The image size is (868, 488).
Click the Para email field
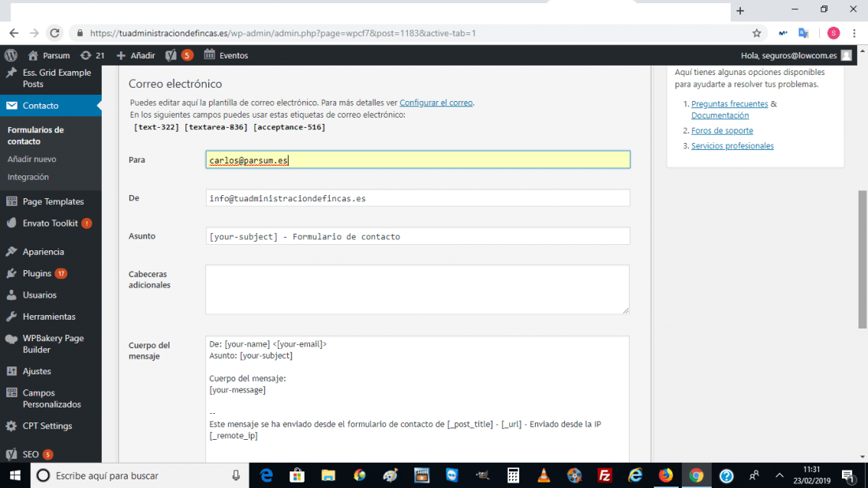pos(417,160)
